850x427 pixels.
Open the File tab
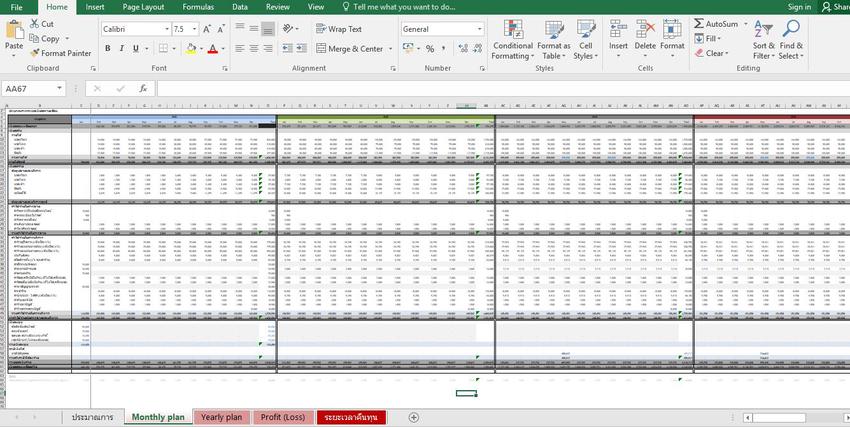click(x=16, y=7)
